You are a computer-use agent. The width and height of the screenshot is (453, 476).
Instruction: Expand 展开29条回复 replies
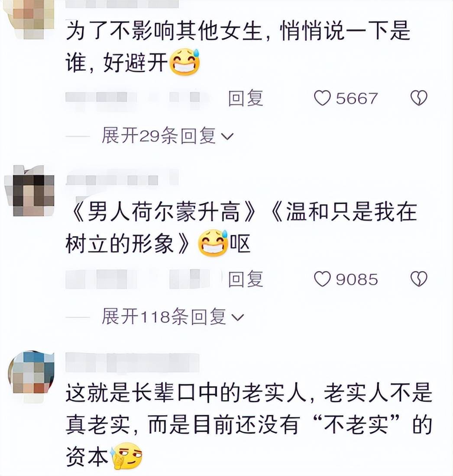click(168, 135)
